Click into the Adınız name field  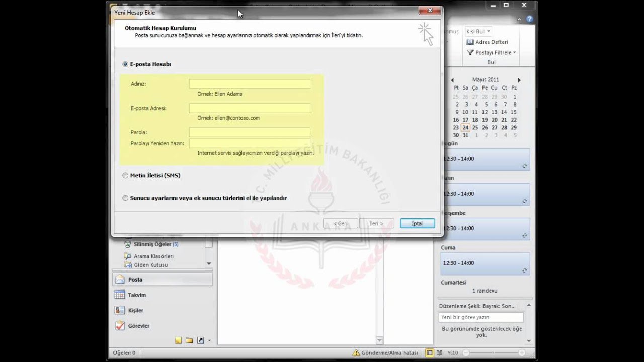click(250, 84)
